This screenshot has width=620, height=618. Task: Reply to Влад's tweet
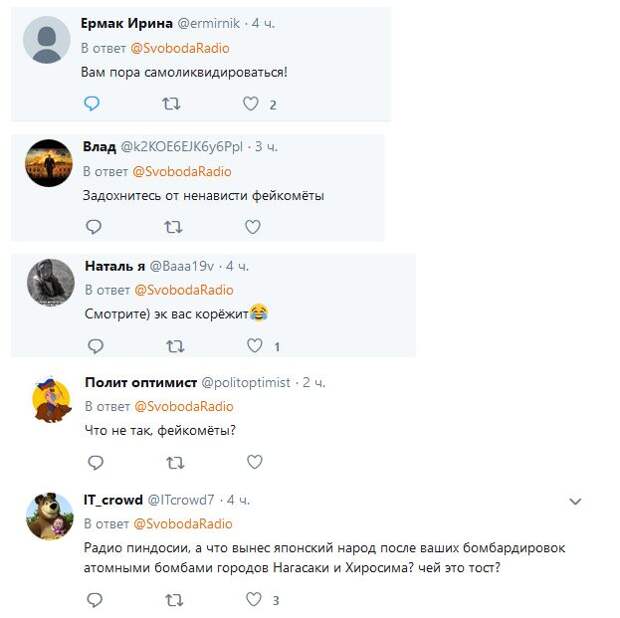click(94, 227)
